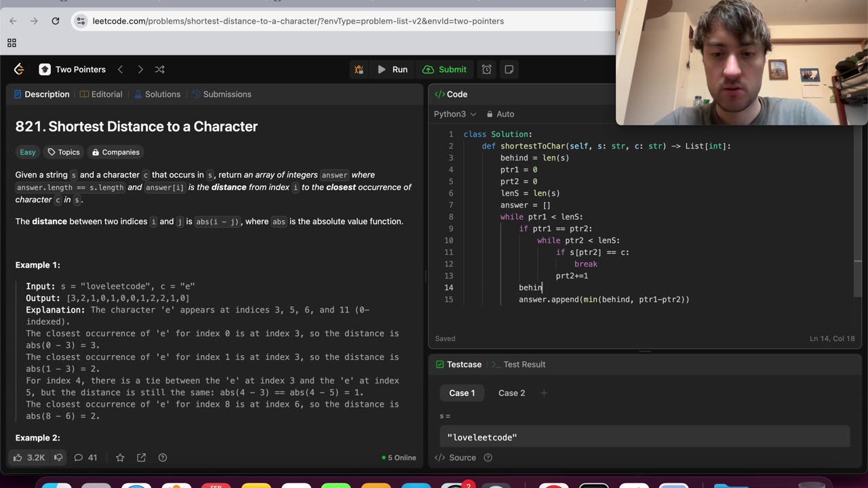Submit the solution
The height and width of the screenshot is (488, 868).
(445, 69)
